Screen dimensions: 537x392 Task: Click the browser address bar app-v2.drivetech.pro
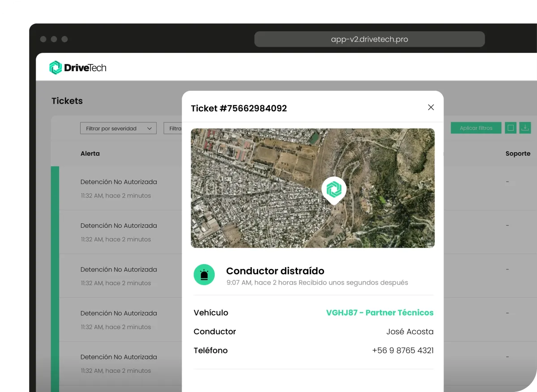click(x=370, y=39)
